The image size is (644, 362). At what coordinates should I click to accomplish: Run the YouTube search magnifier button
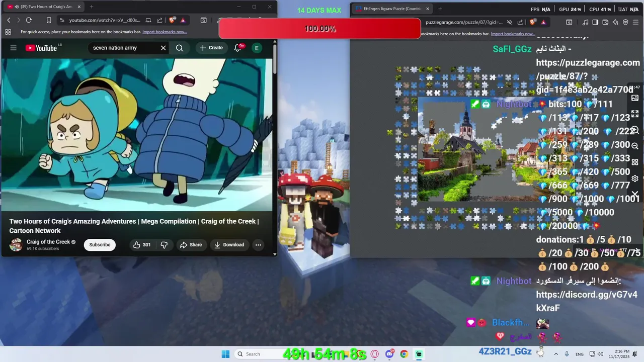point(180,48)
